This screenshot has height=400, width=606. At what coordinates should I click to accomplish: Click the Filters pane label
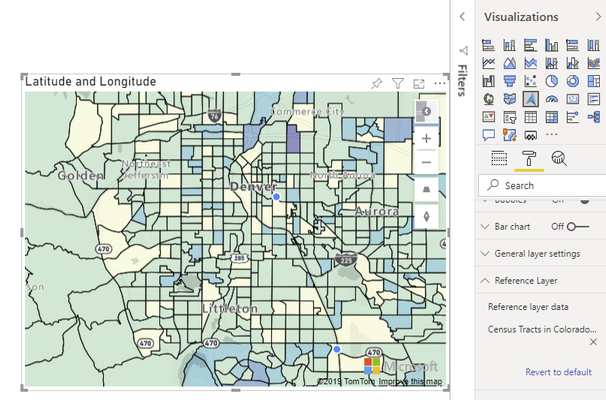(463, 80)
